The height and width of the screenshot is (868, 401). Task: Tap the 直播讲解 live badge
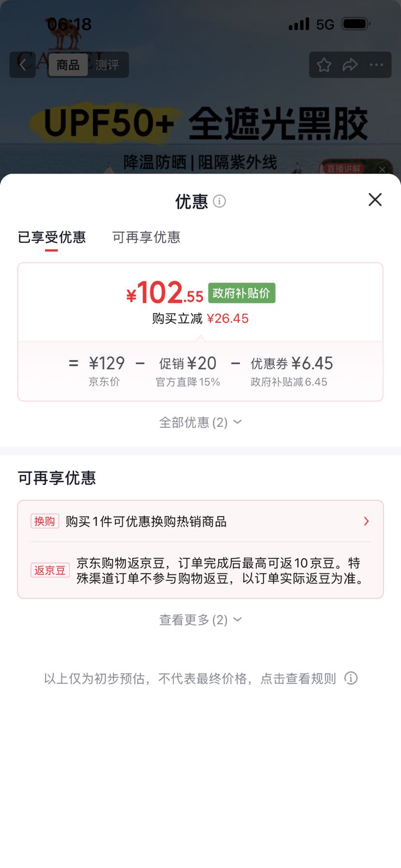pyautogui.click(x=345, y=168)
